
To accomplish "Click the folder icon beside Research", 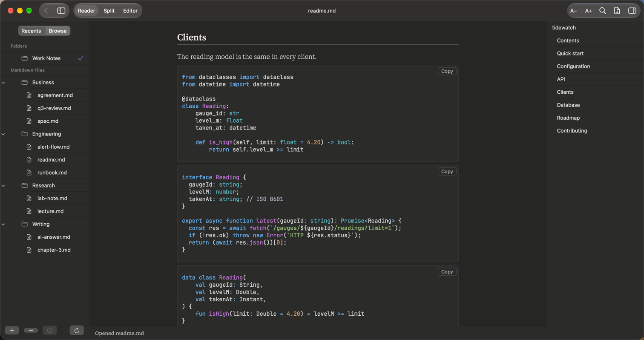I will pos(24,185).
